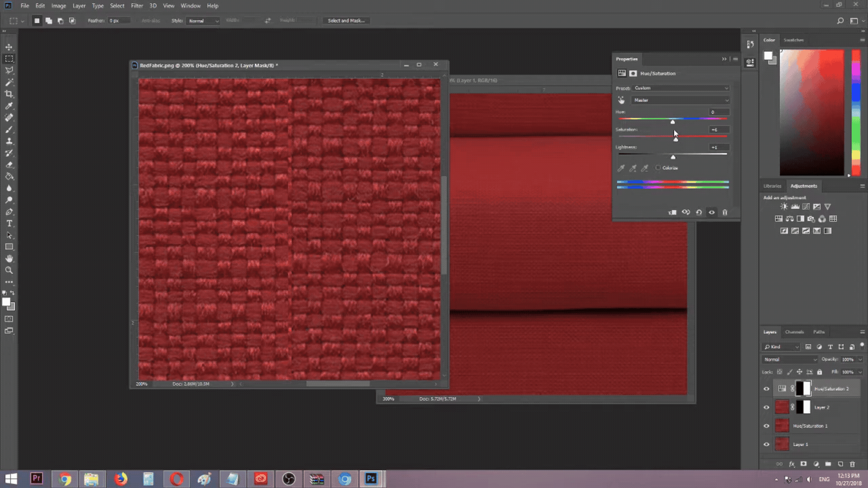Reset adjustment defaults in Properties panel
Viewport: 868px width, 488px height.
point(699,212)
